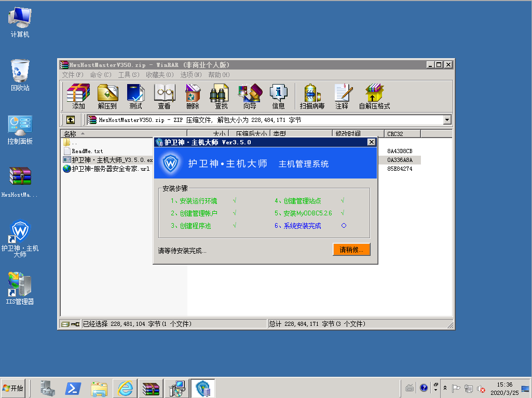Expand the archive path dropdown arrow
Screen dimensions: 532x398
pos(447,120)
